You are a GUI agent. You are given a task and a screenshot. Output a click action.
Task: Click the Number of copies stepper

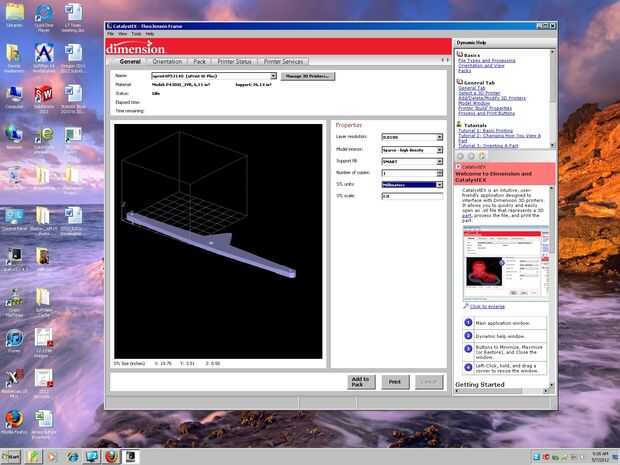click(440, 173)
